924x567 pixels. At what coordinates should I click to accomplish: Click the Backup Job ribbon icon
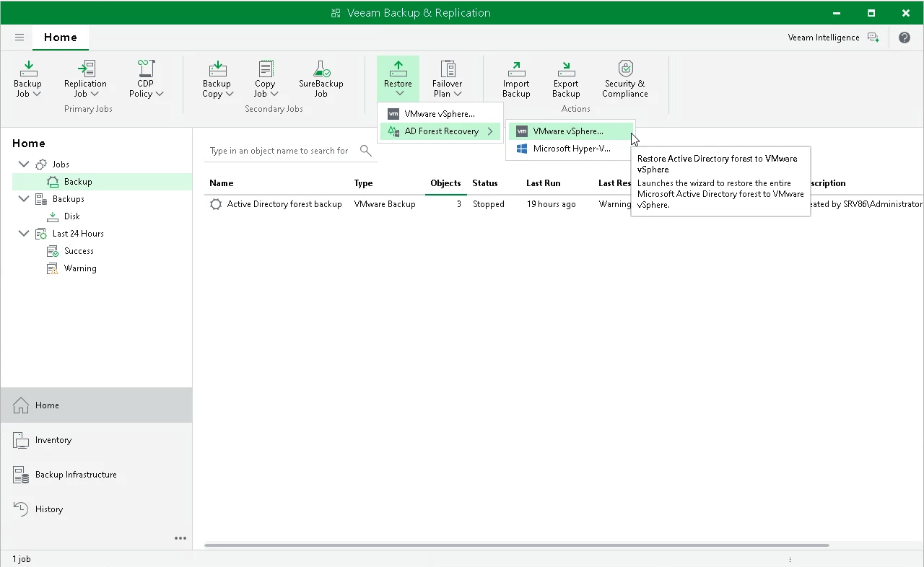pos(28,69)
